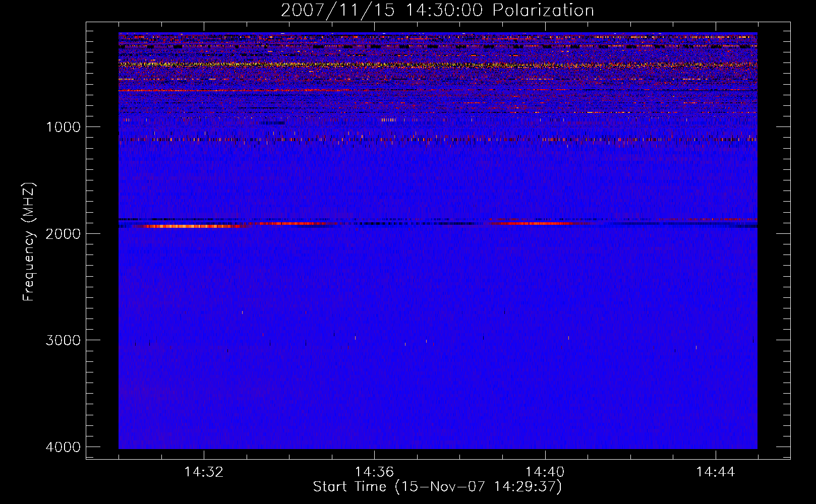Screen dimensions: 816x504
Task: Click the 'Start Time (15-Nov-07 14:29:37)' label
Action: [x=437, y=487]
